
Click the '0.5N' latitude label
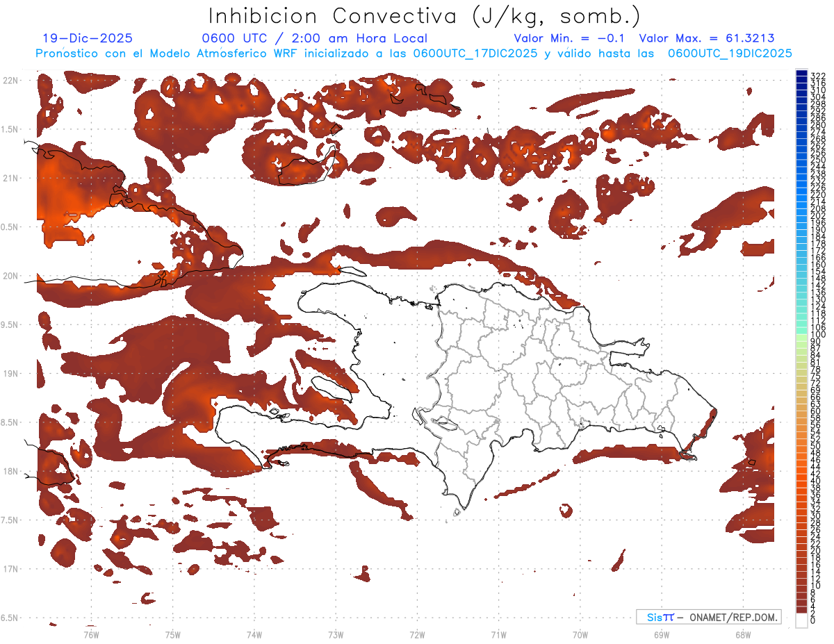pos(10,227)
